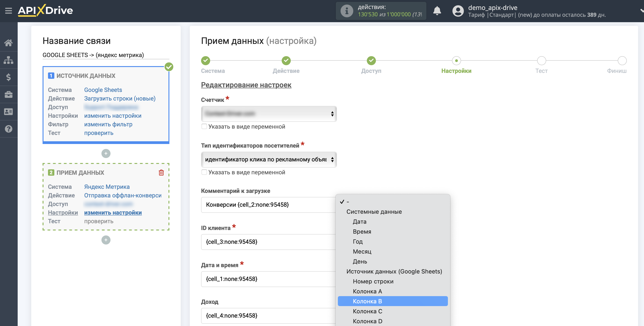Viewport: 644px width, 326px height.
Task: Click Дата и время input field
Action: 268,279
